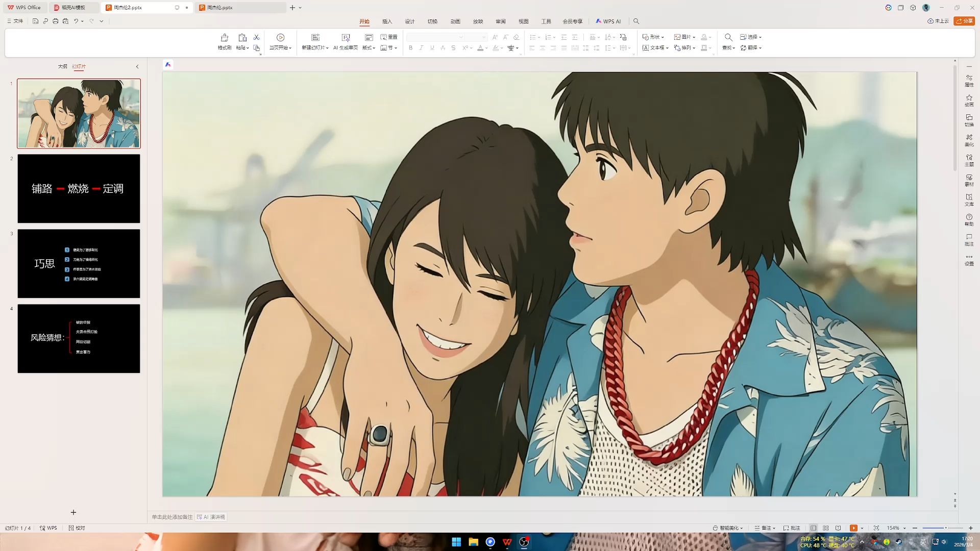Click AI 生成单页 icon
980x551 pixels.
coord(346,38)
